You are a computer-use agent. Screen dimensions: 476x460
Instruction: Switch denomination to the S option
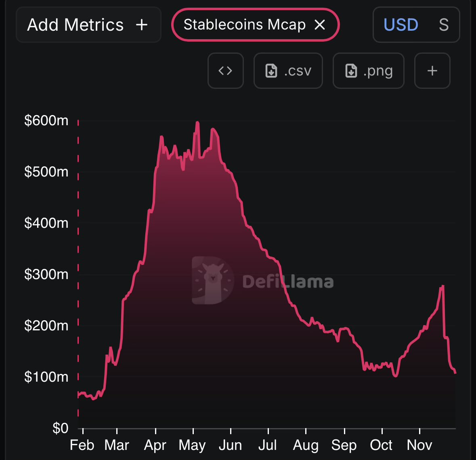point(443,25)
